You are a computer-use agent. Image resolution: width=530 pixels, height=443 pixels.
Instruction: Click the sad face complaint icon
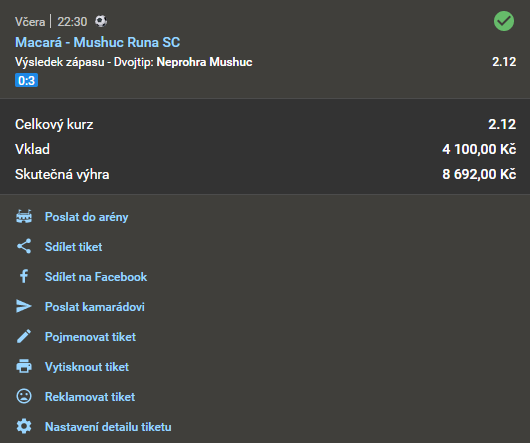coord(24,396)
